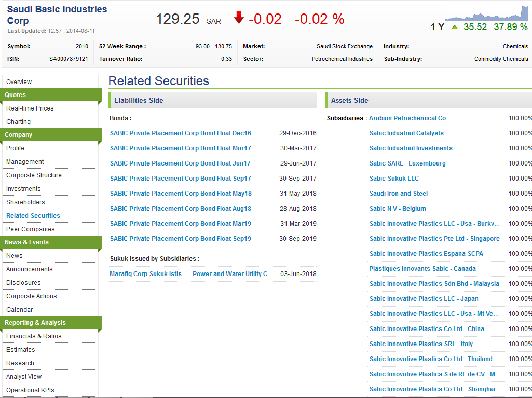The height and width of the screenshot is (398, 532).
Task: Open Sabic Innovative Plastics Sdn Bhd Malaysia
Action: pyautogui.click(x=434, y=284)
